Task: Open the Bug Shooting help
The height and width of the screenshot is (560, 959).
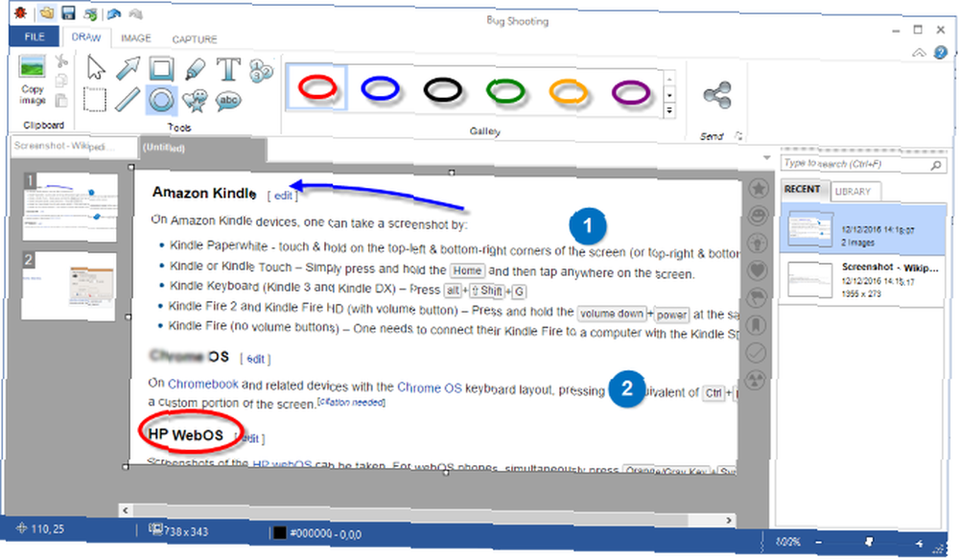Action: pos(940,53)
